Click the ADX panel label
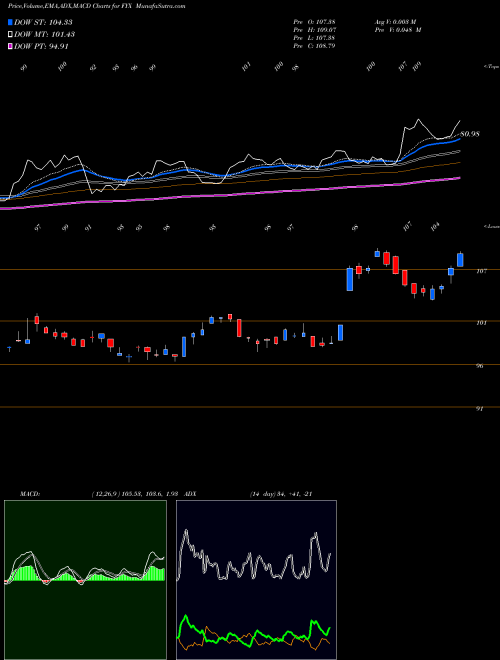 coord(190,494)
